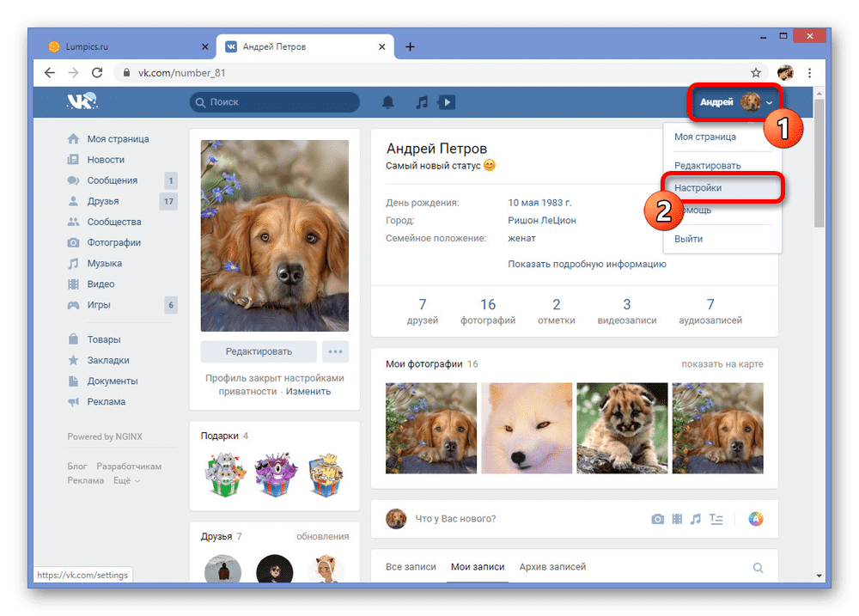The image size is (859, 616).
Task: Click the music note icon in header
Action: tap(421, 102)
